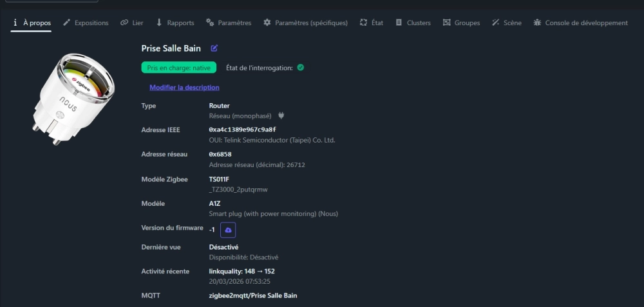Click the État de l'interrogation label
Screen dimensions: 644x307
pos(260,68)
